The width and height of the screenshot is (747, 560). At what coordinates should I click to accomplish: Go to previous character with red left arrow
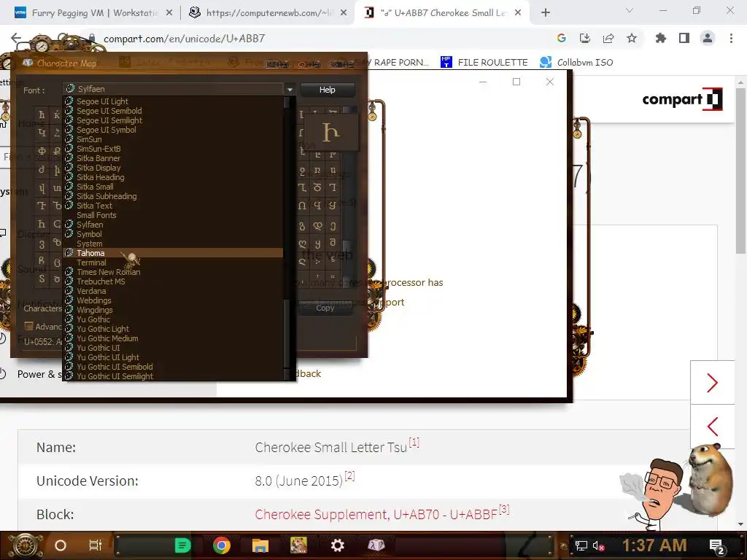tap(712, 426)
